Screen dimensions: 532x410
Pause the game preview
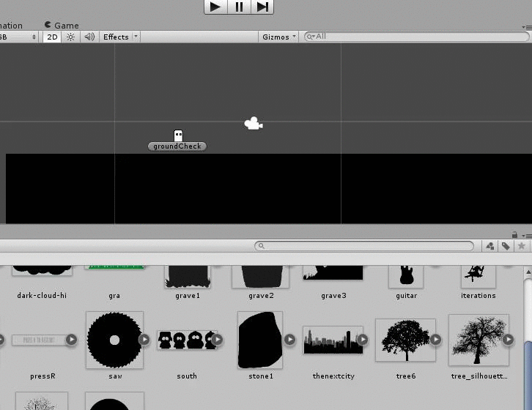[x=239, y=7]
